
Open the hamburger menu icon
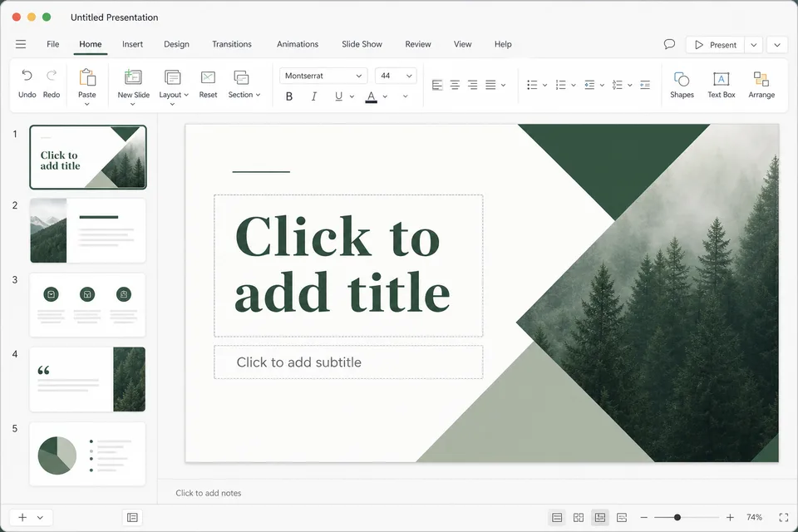pos(21,44)
